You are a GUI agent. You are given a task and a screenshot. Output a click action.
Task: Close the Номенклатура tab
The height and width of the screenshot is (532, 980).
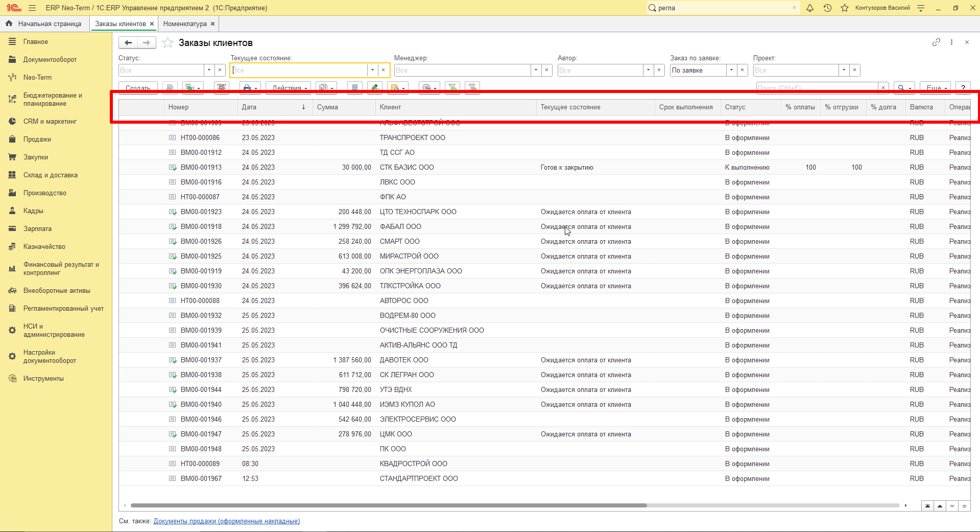(x=212, y=24)
